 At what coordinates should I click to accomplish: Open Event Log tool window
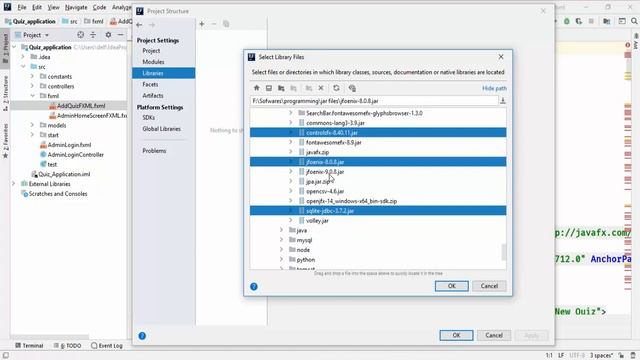[x=107, y=346]
